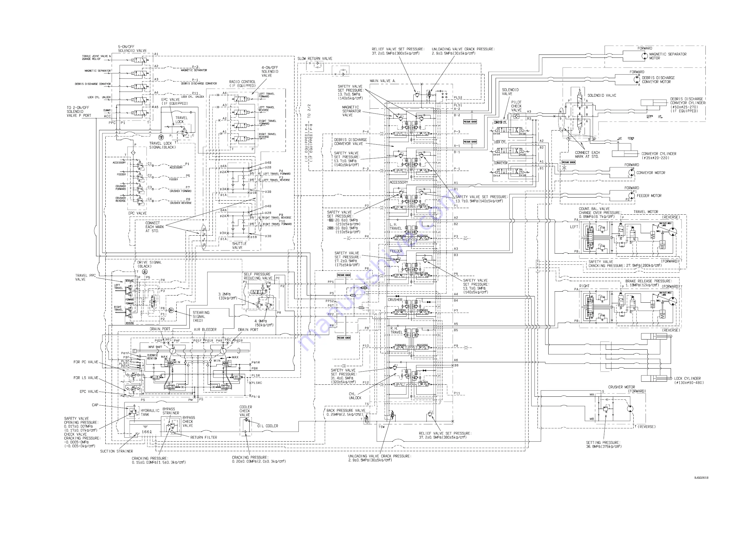Click the FOR PC VALVE label
Screen dimensions: 756x535
point(86,362)
